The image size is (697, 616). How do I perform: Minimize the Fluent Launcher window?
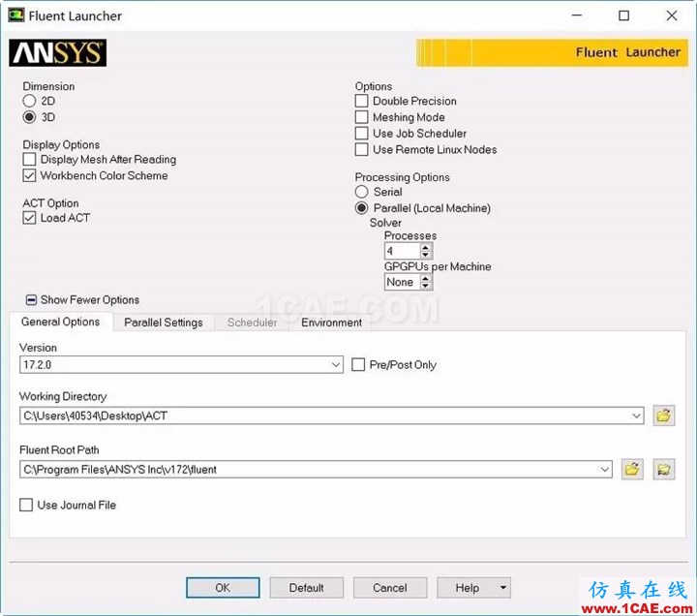577,15
